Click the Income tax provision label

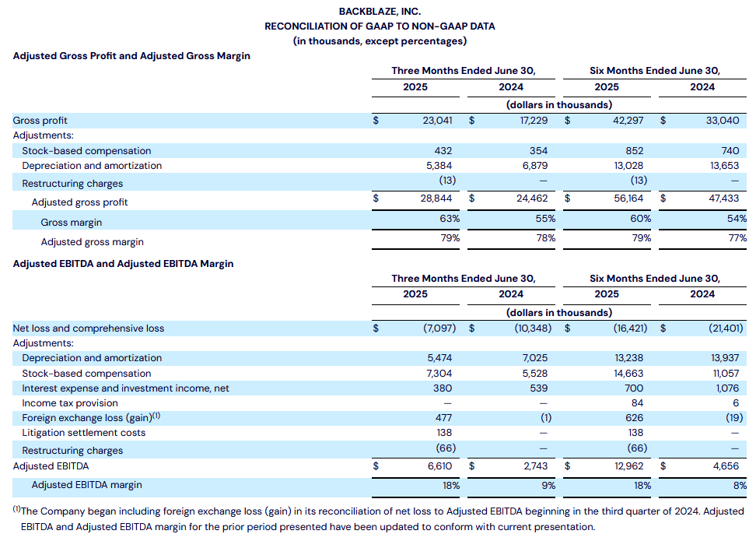(x=70, y=404)
